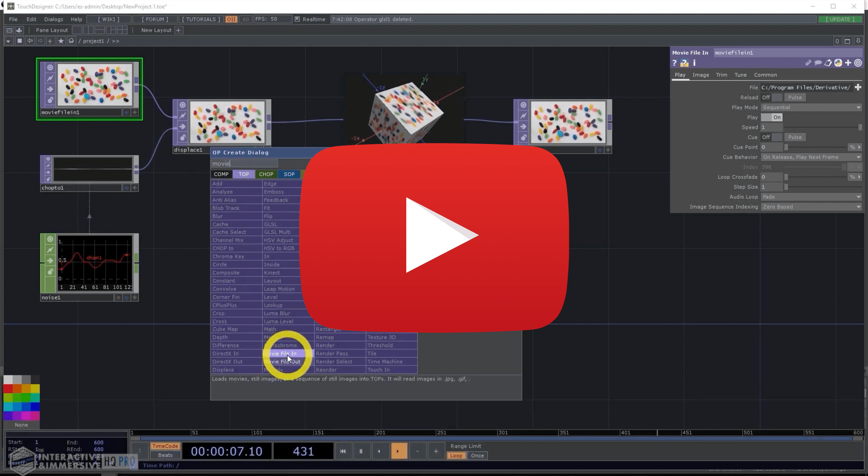Click the movie search field in OP Create Dialog
Viewport: 868px width, 476px height.
coord(244,163)
